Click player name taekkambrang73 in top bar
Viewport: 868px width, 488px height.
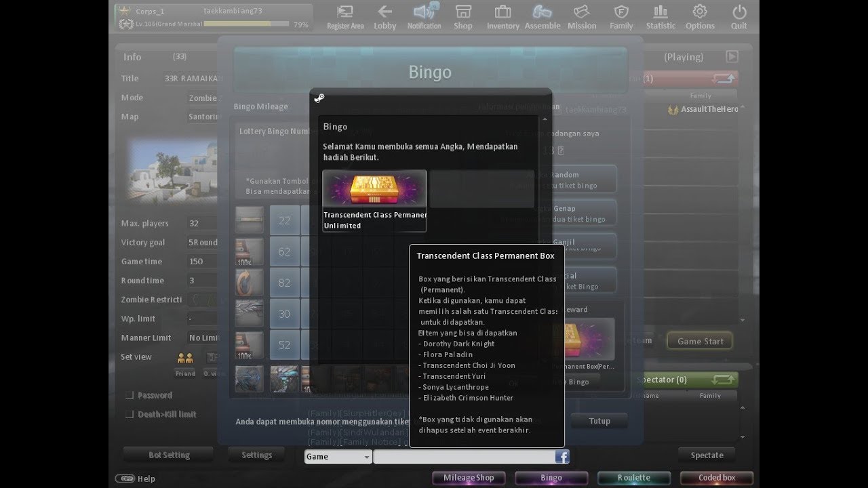click(x=232, y=11)
